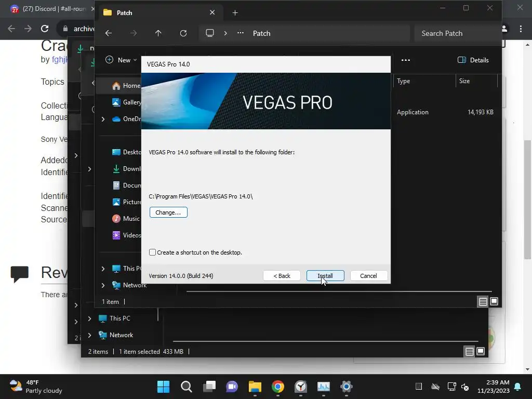The width and height of the screenshot is (532, 399).
Task: Click the PC monitor icon in address bar
Action: (210, 33)
